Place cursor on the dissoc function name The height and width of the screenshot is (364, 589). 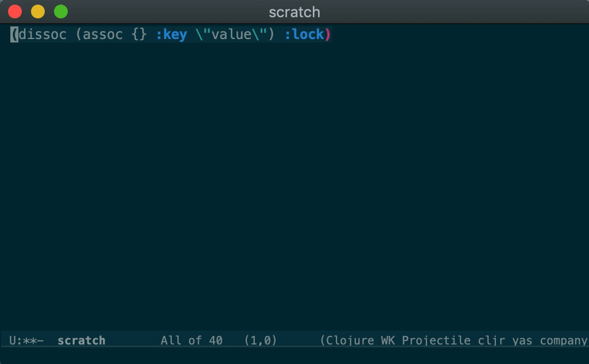point(43,34)
